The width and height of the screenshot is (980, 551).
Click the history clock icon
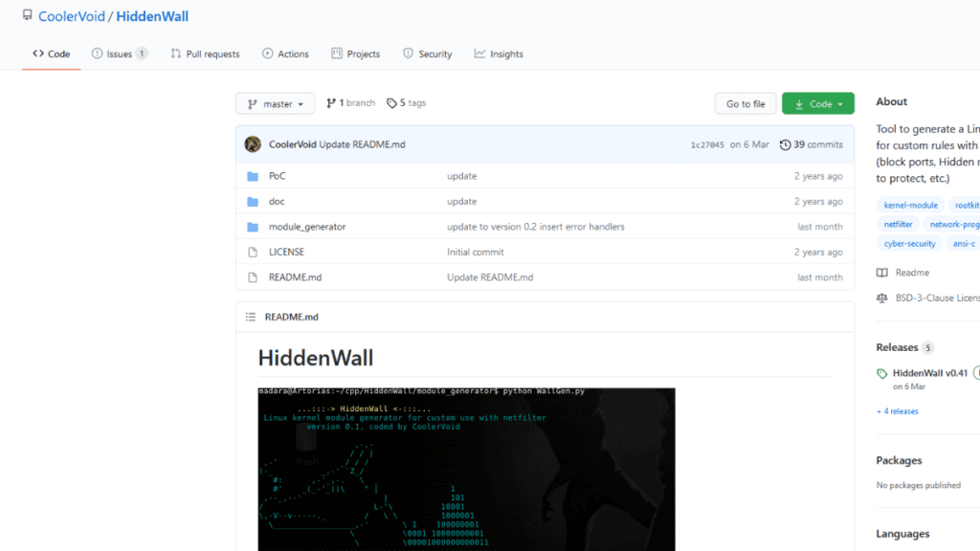[785, 145]
